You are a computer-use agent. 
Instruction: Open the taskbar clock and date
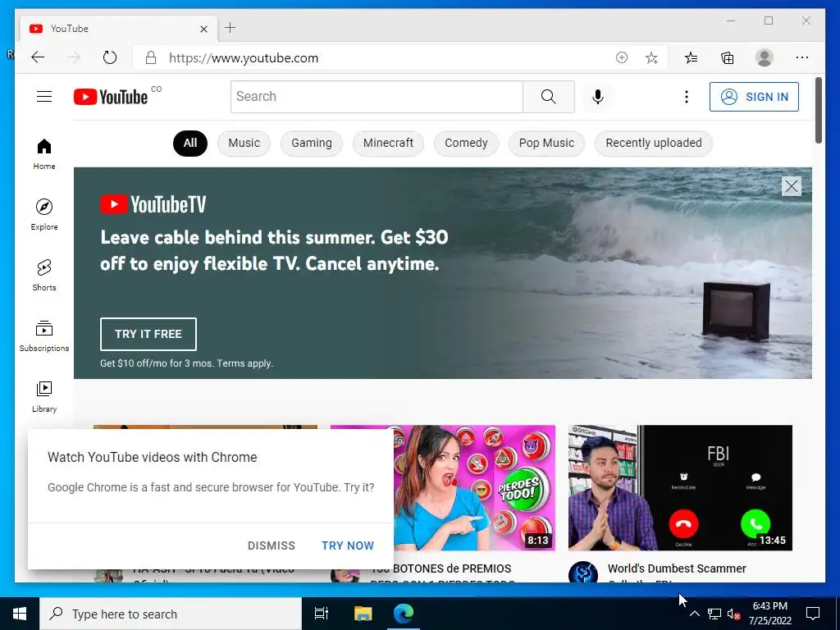[769, 614]
